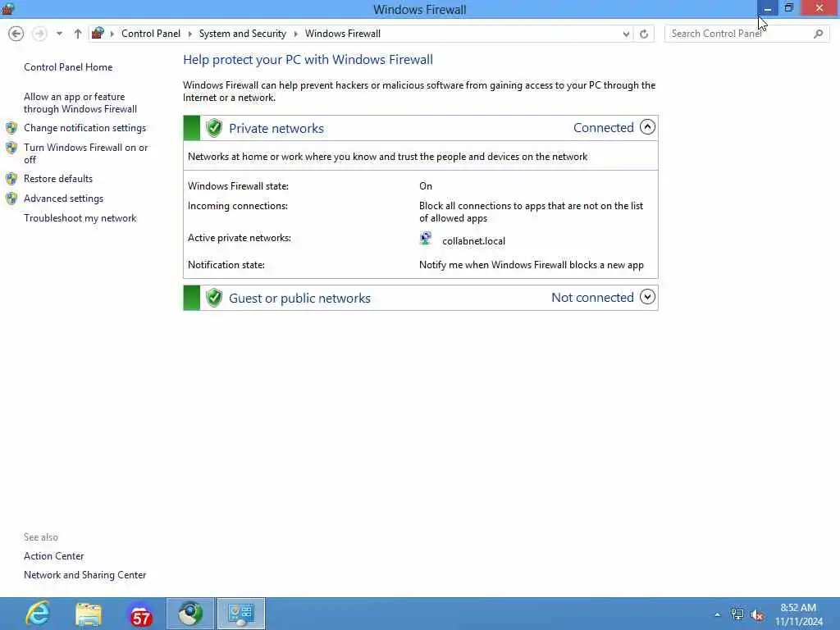This screenshot has height=630, width=840.
Task: Go up one level with up arrow
Action: coord(78,34)
